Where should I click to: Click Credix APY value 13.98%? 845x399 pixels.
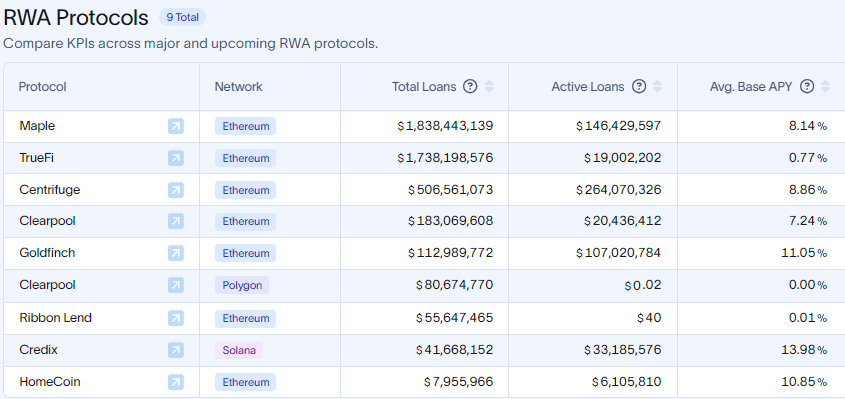pos(804,350)
